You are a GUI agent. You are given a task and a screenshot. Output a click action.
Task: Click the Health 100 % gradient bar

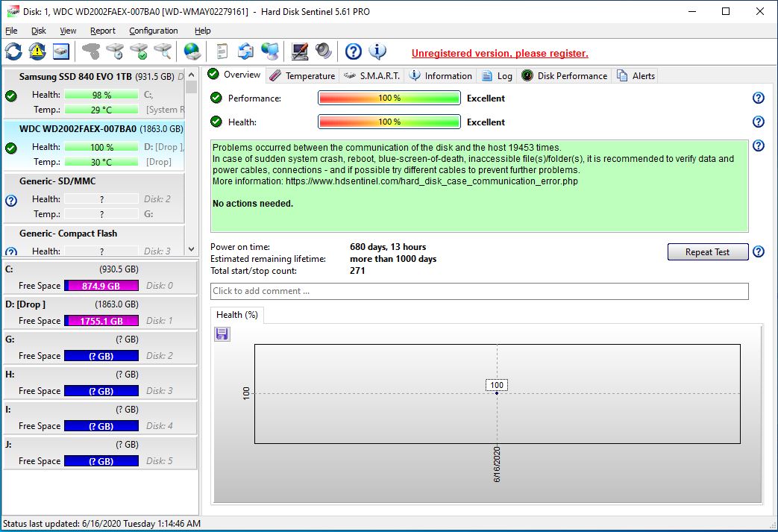click(389, 122)
